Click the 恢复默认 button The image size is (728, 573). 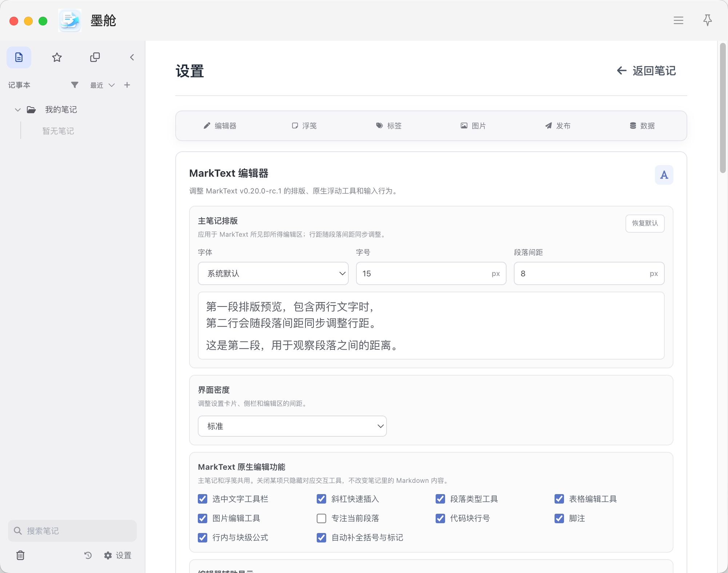pyautogui.click(x=645, y=223)
